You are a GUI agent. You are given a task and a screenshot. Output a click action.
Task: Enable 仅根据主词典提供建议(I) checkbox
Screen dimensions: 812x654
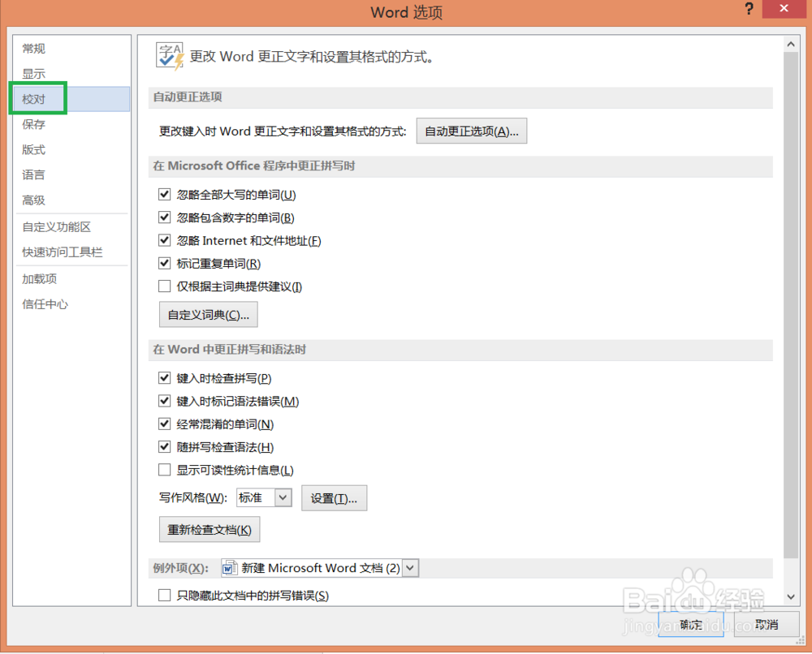[x=164, y=286]
